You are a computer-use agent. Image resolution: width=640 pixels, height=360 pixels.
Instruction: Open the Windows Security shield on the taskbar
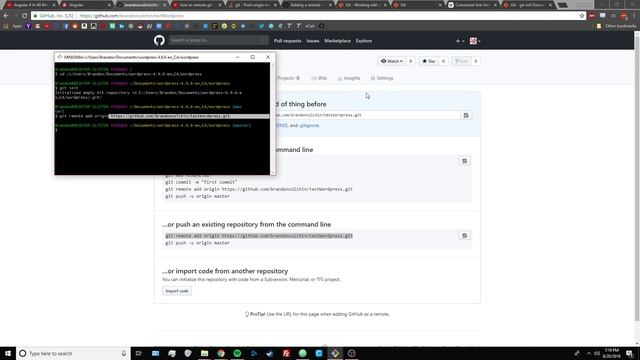click(x=188, y=353)
